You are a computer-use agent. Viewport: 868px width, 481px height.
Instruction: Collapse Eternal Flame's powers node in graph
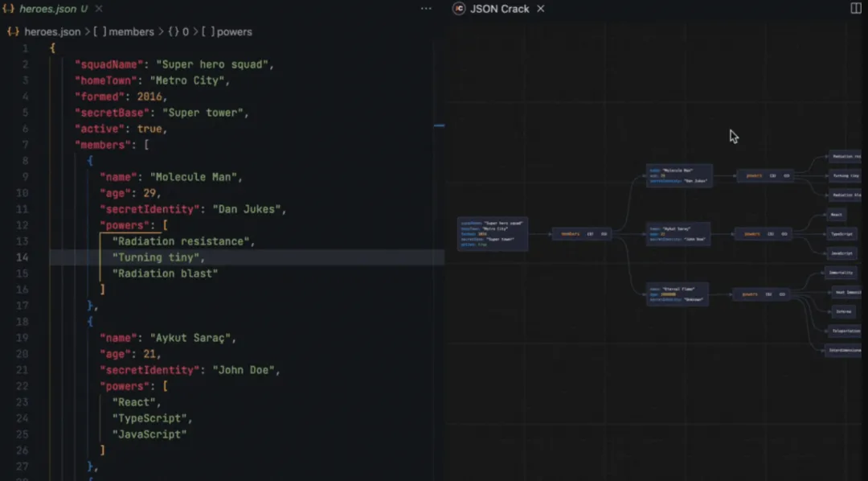pos(783,294)
